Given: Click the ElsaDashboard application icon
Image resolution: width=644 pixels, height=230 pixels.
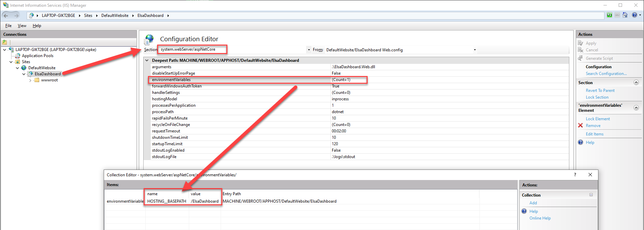Looking at the screenshot, I should point(30,74).
